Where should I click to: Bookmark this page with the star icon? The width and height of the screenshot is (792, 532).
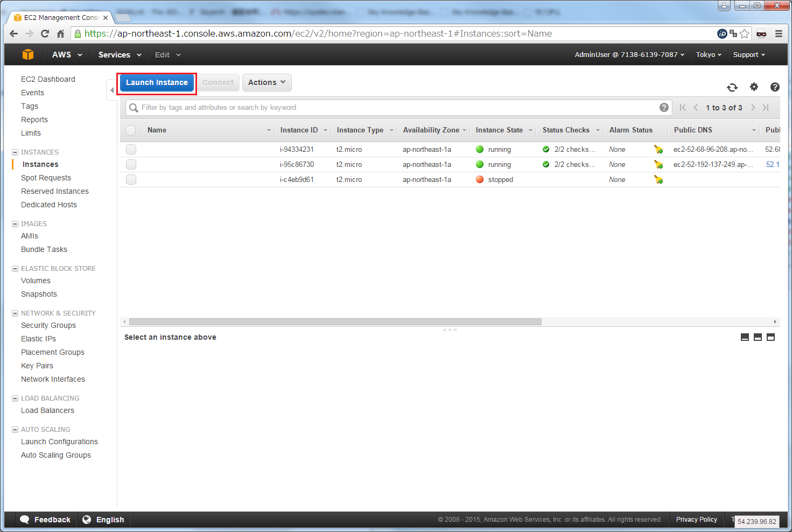744,33
